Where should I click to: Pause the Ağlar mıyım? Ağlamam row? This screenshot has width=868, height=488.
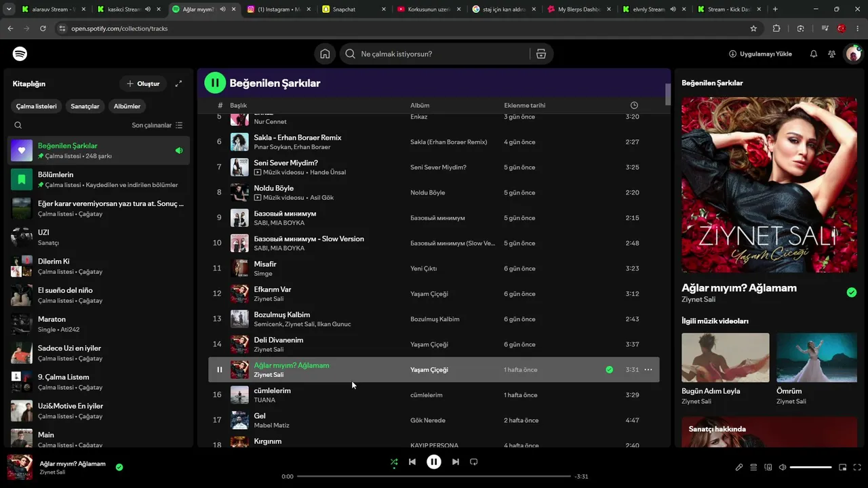pyautogui.click(x=219, y=370)
